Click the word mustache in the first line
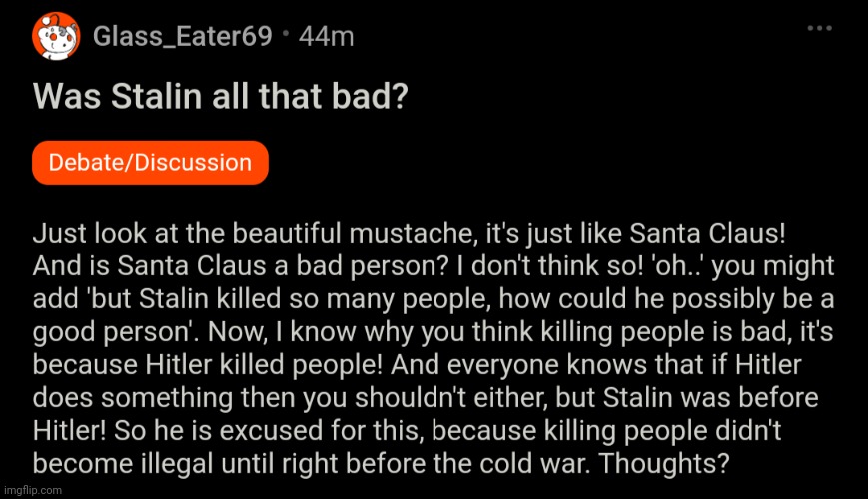 [x=413, y=233]
